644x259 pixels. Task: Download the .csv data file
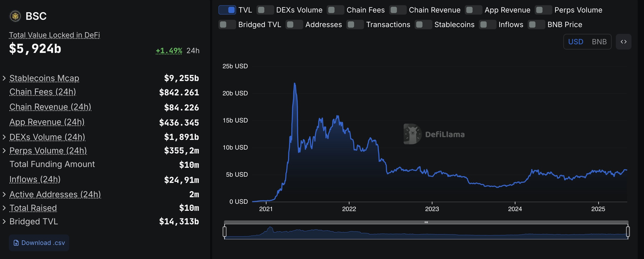point(39,243)
